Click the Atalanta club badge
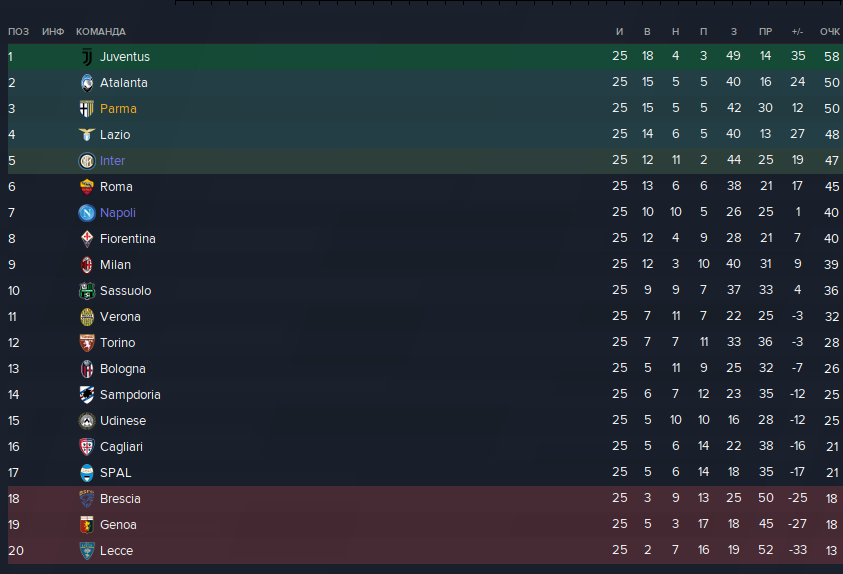The height and width of the screenshot is (574, 843). tap(86, 83)
